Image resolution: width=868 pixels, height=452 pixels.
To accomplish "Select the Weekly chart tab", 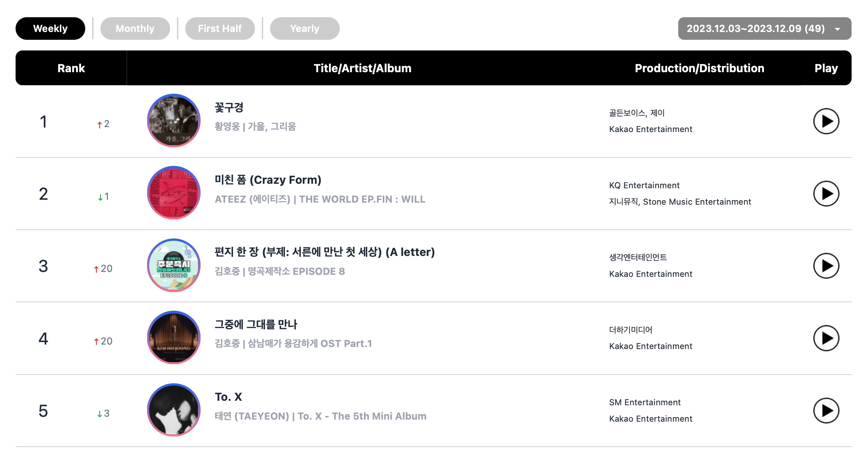I will [50, 29].
